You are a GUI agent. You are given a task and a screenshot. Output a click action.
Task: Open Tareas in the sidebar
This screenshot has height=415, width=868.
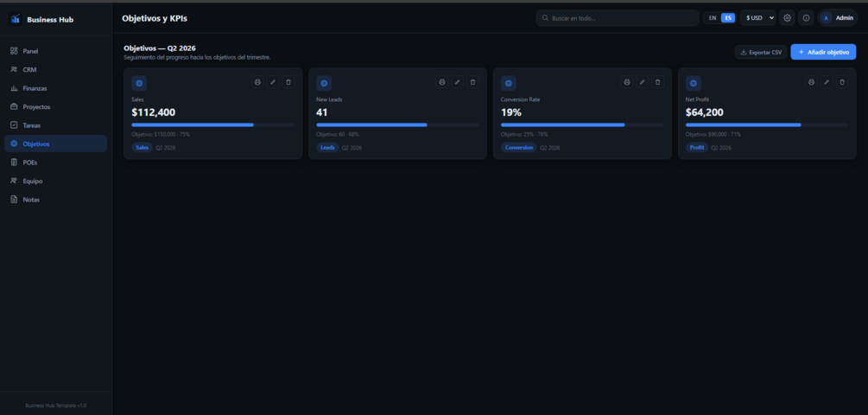click(x=55, y=125)
